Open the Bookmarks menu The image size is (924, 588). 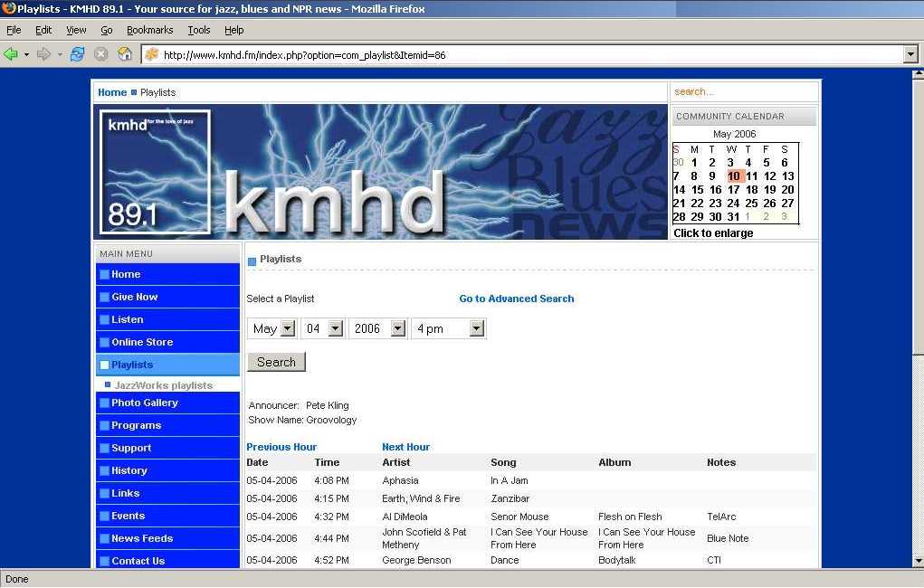coord(149,30)
